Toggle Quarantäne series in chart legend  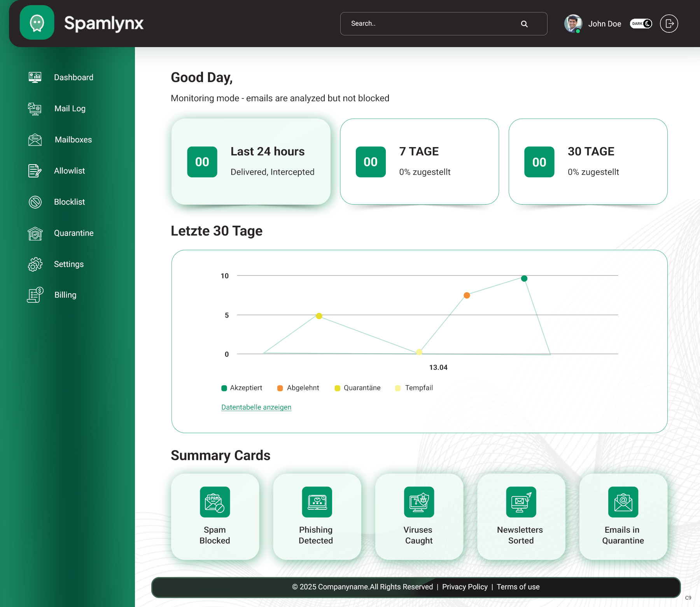coord(357,388)
